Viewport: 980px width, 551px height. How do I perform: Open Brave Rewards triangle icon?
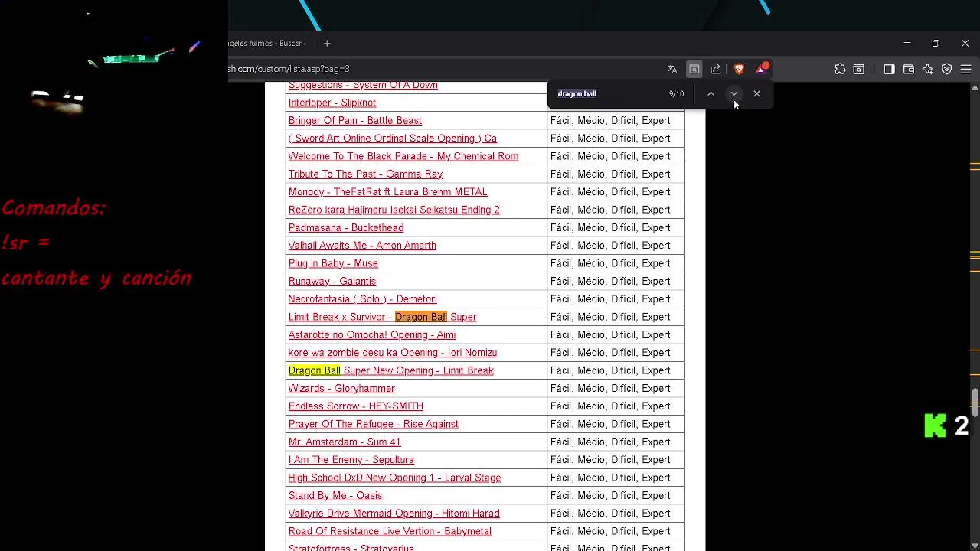(x=761, y=69)
